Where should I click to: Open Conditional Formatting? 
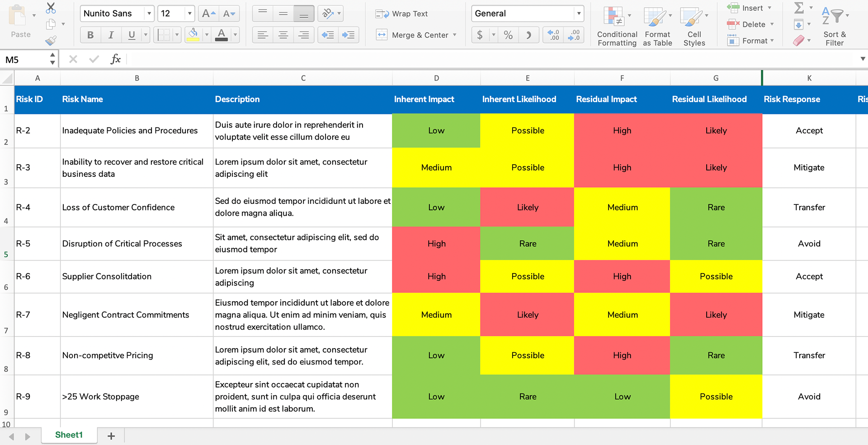click(x=617, y=26)
